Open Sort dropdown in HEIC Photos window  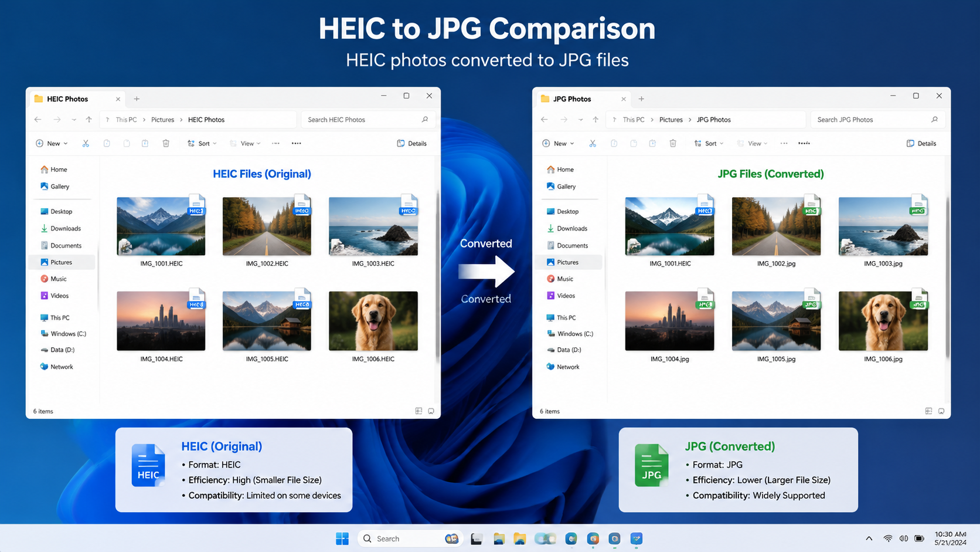(202, 143)
